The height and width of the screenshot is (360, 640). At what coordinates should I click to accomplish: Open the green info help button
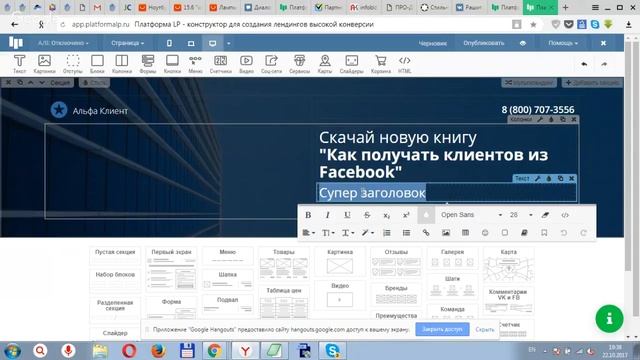click(609, 318)
